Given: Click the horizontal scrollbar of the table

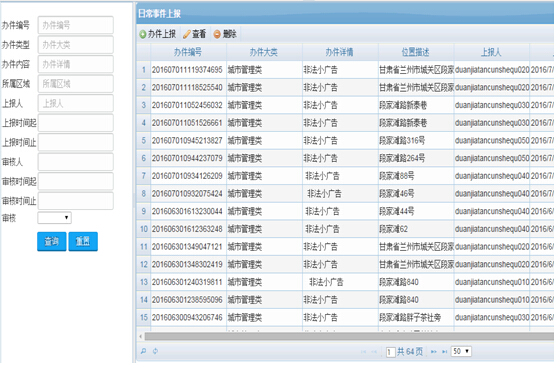Looking at the screenshot, I should (x=348, y=336).
